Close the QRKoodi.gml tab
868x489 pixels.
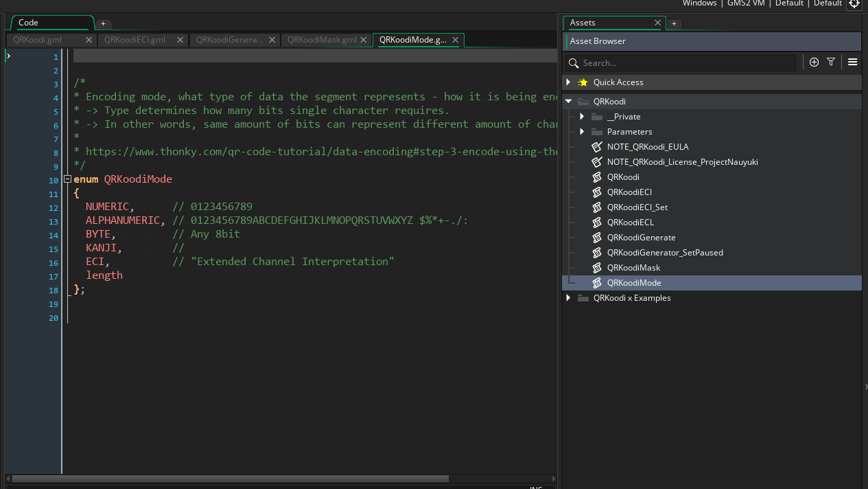click(89, 40)
